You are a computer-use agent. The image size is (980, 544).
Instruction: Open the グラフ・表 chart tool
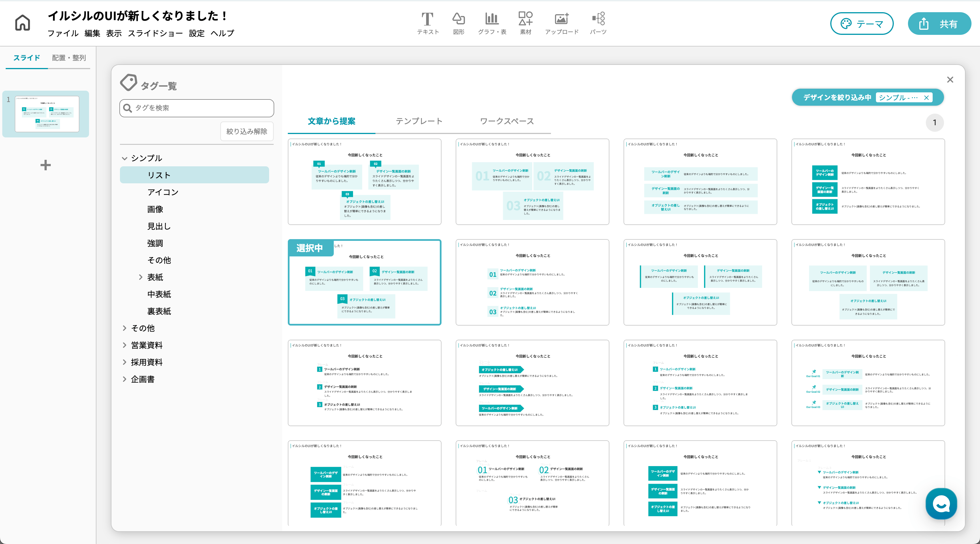pyautogui.click(x=492, y=23)
